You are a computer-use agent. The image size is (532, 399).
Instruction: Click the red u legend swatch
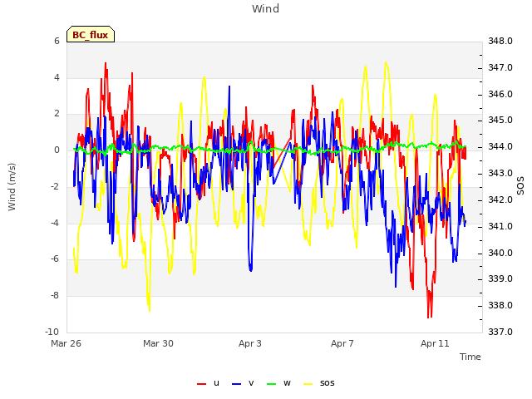coord(201,384)
